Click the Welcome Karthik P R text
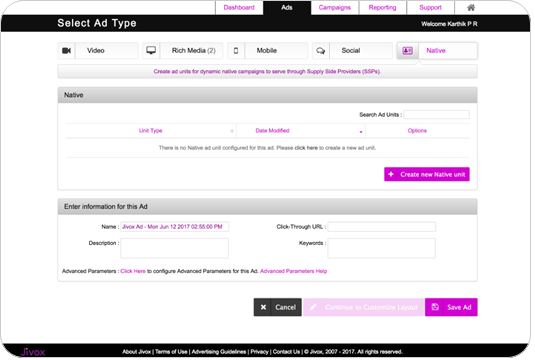The height and width of the screenshot is (360, 535). 449,24
